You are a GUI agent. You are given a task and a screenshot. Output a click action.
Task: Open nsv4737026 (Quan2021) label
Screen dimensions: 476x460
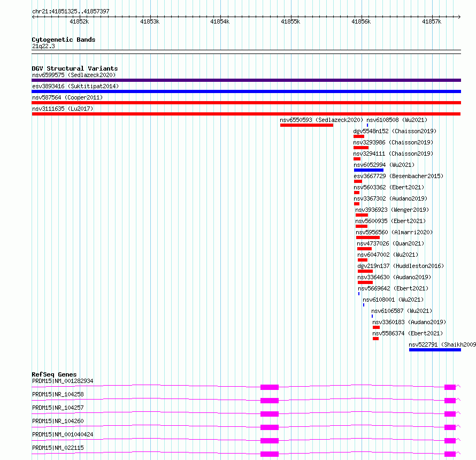(390, 243)
